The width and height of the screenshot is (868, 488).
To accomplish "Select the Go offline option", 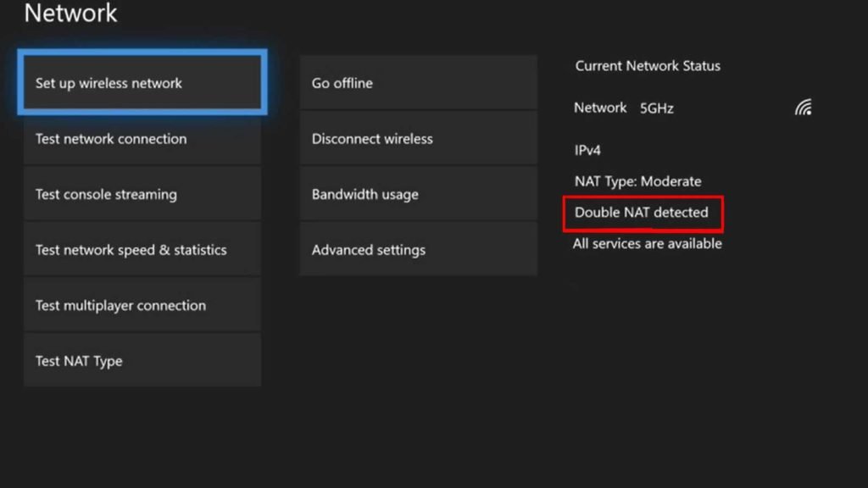I will coord(418,82).
